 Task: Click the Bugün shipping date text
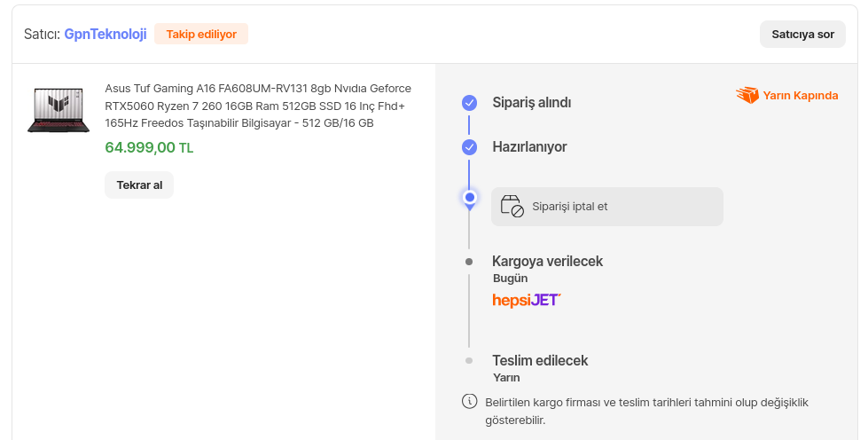tap(510, 279)
